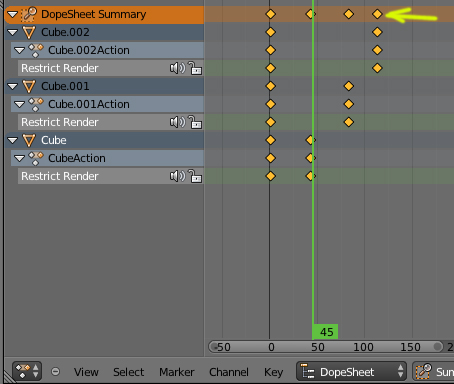Select CubeAction keyframe at frame 0

[x=271, y=158]
